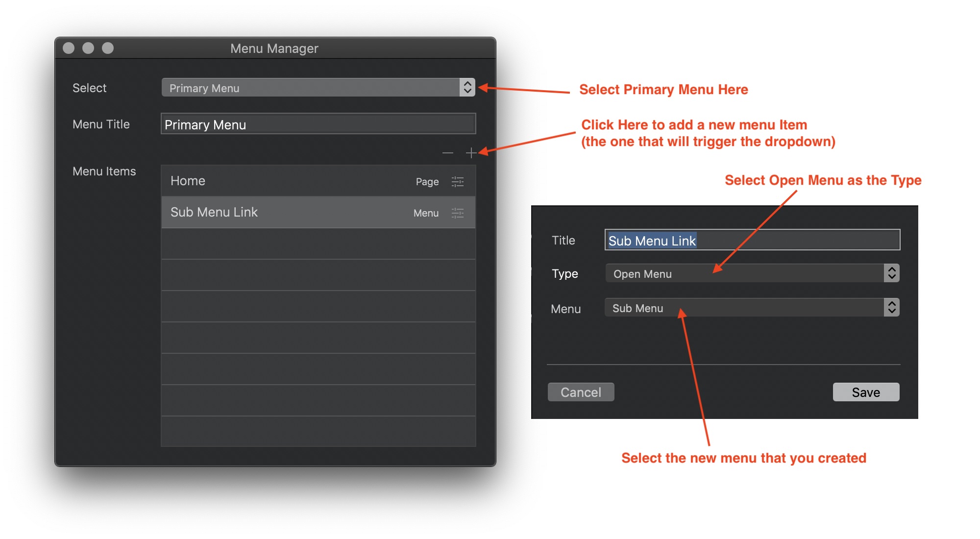The image size is (980, 539).
Task: Open the settings sliders icon on the Home row
Action: (458, 181)
